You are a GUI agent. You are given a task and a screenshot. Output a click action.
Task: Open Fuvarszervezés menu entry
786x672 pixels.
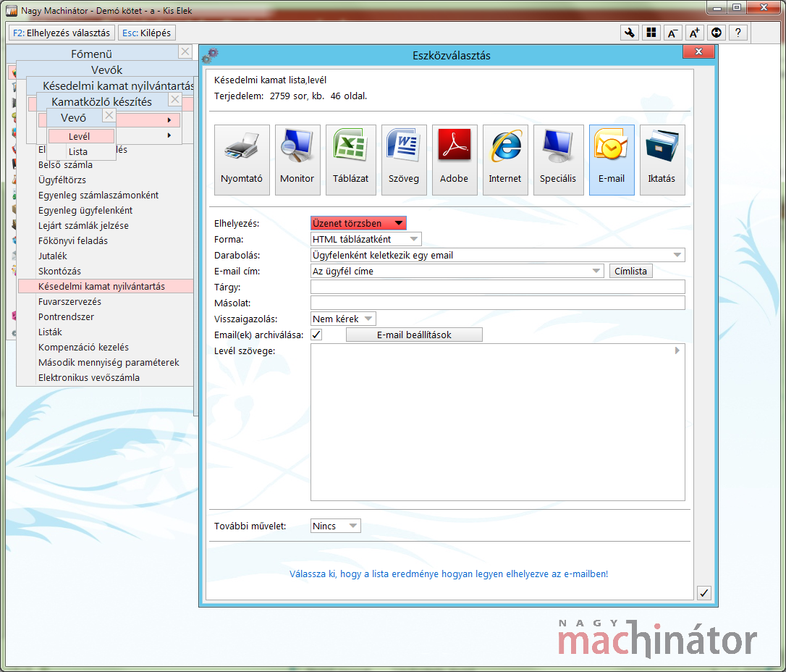click(69, 301)
